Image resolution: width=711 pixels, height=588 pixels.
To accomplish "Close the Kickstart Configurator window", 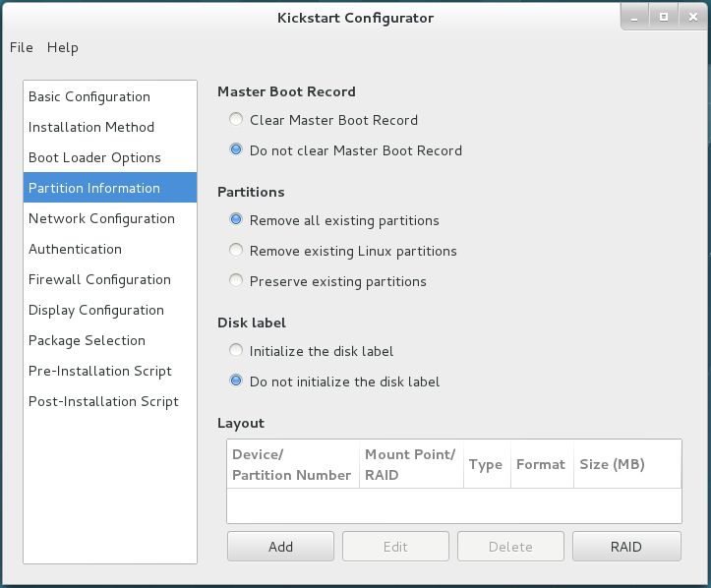I will [x=691, y=17].
